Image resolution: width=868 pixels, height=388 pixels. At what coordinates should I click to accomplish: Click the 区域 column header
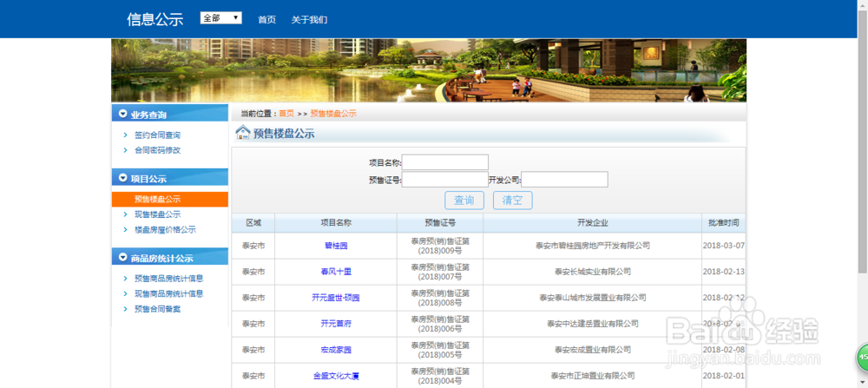253,223
